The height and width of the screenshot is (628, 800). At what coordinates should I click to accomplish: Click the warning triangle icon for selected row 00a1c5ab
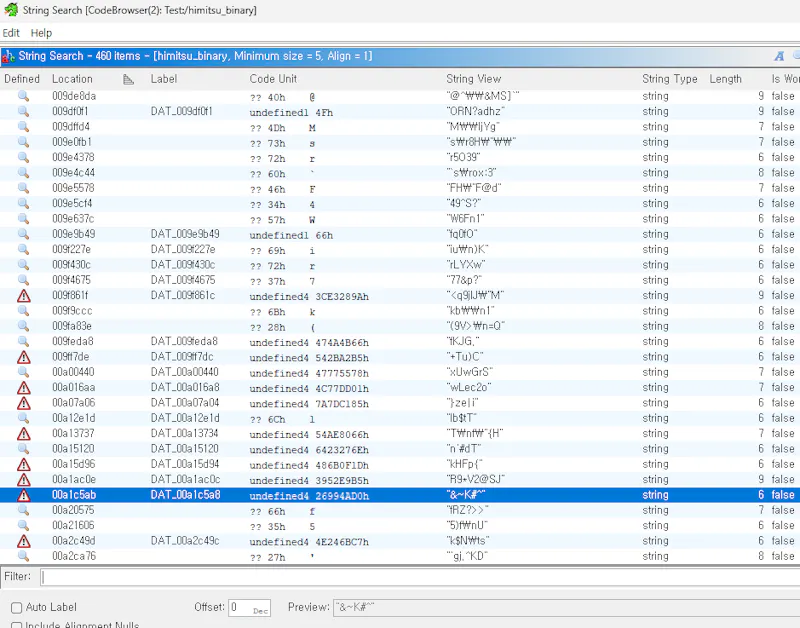pos(23,495)
